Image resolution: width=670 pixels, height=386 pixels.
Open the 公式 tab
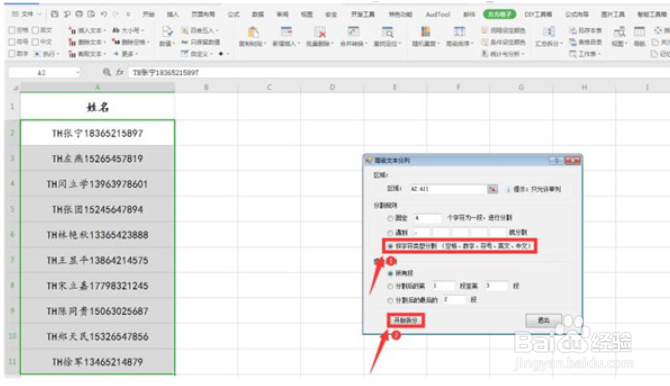[x=233, y=15]
